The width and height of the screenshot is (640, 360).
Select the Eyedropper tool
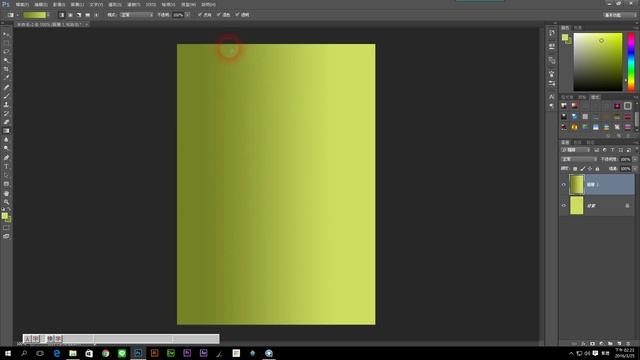(x=6, y=78)
